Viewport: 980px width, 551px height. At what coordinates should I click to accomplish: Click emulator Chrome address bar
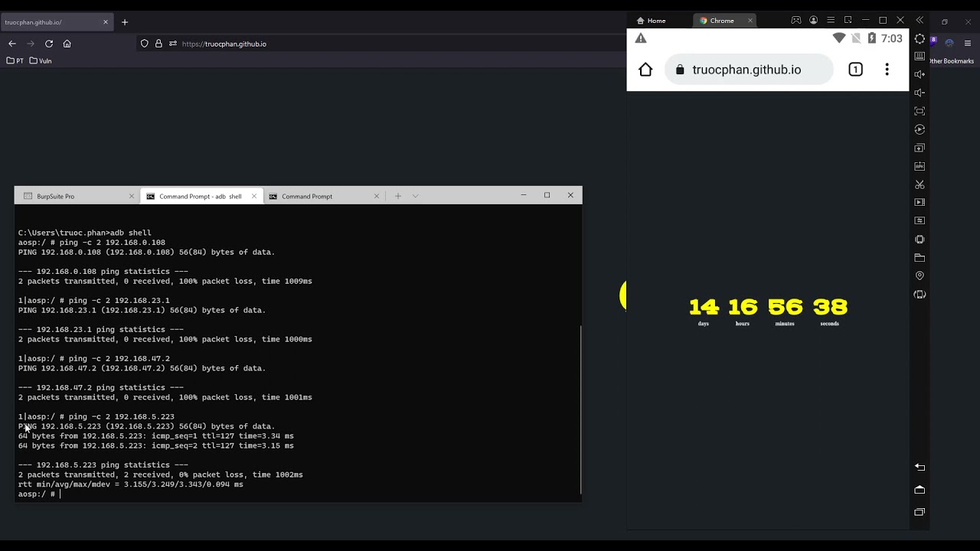(x=749, y=70)
